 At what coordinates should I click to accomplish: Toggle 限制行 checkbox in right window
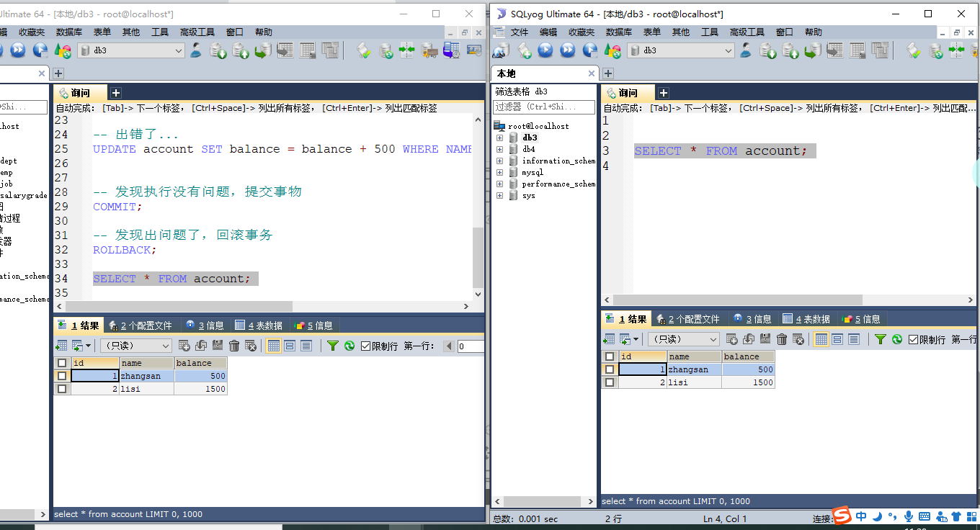[x=913, y=339]
